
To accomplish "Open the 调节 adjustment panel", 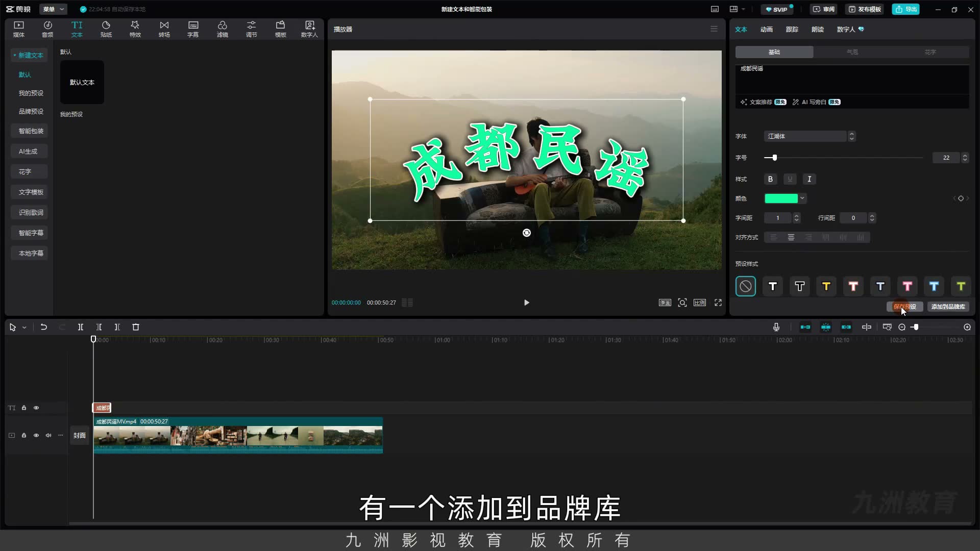I will tap(252, 29).
